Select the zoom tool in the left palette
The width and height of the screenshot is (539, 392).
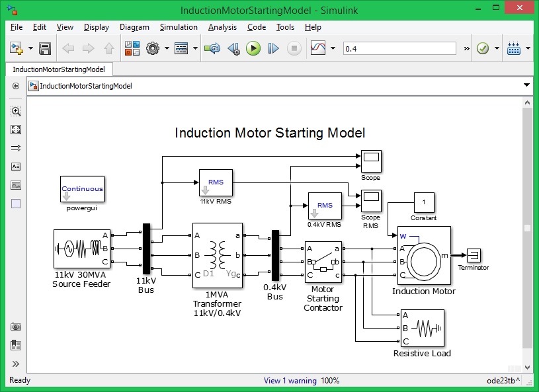pos(15,111)
